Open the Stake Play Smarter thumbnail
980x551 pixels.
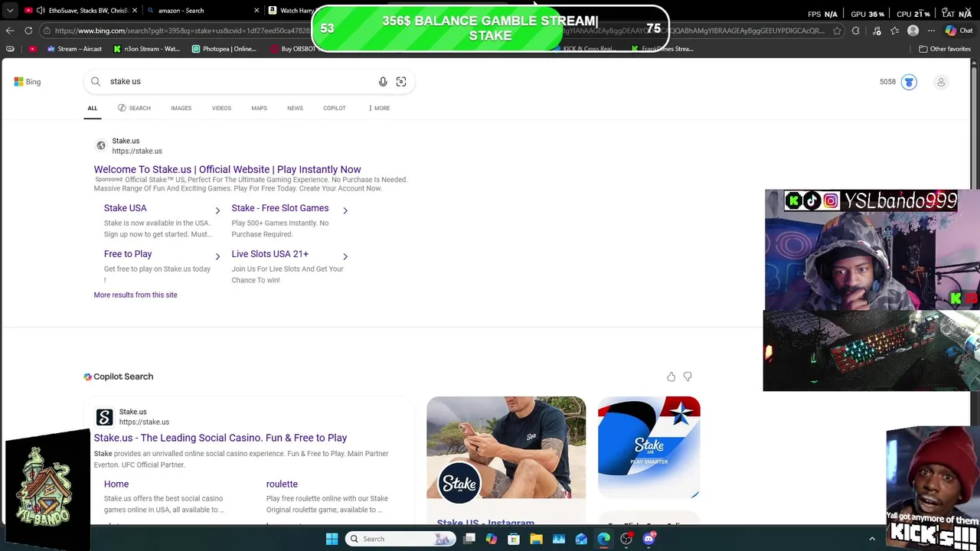(x=649, y=448)
